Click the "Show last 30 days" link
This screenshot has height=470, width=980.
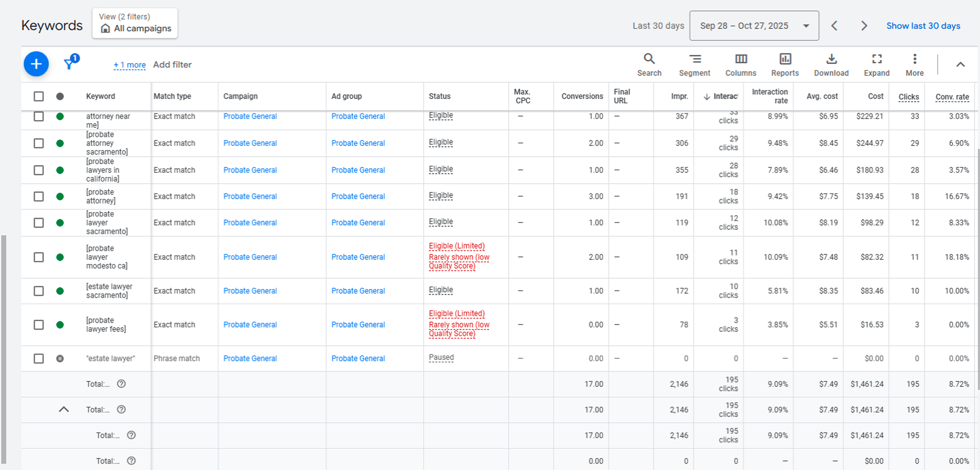(923, 25)
